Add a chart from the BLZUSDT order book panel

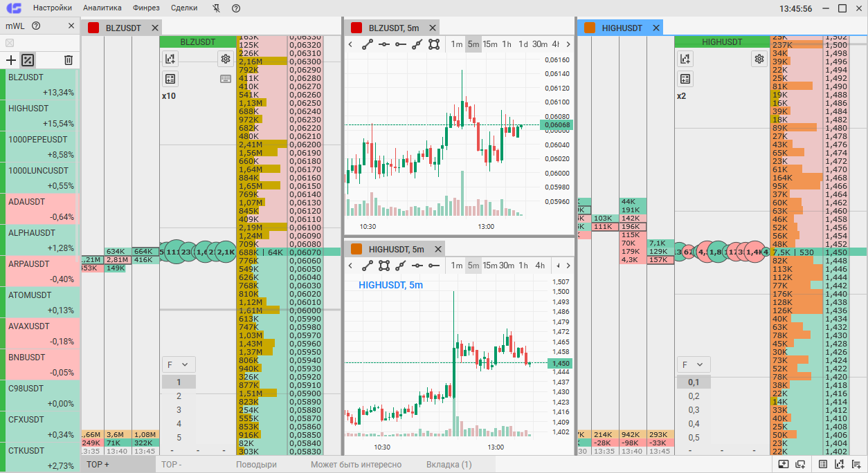click(x=170, y=59)
